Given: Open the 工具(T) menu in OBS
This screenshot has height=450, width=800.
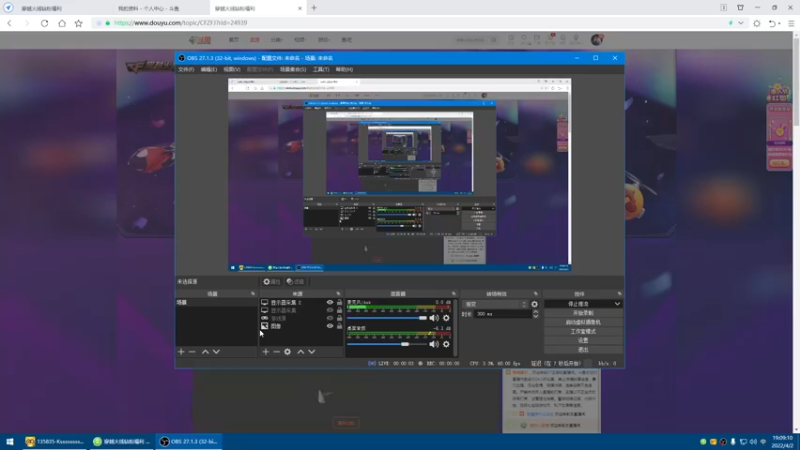Looking at the screenshot, I should (321, 69).
